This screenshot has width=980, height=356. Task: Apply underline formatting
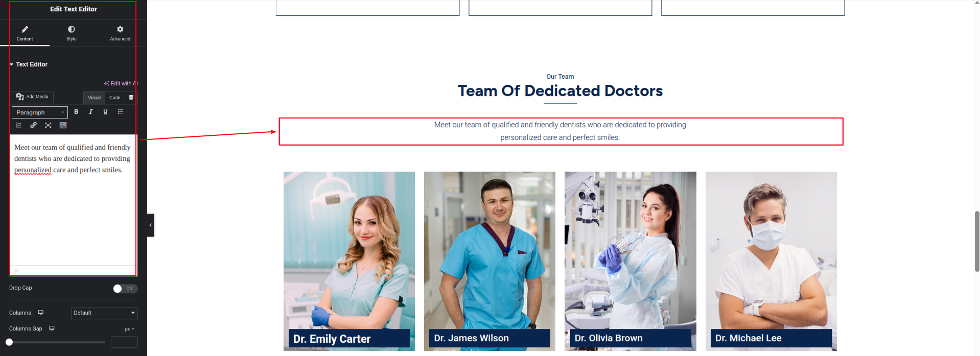coord(105,112)
